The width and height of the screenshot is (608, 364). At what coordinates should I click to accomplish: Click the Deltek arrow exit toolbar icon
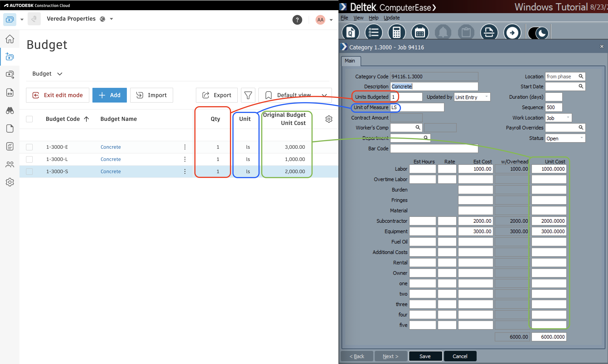click(512, 32)
